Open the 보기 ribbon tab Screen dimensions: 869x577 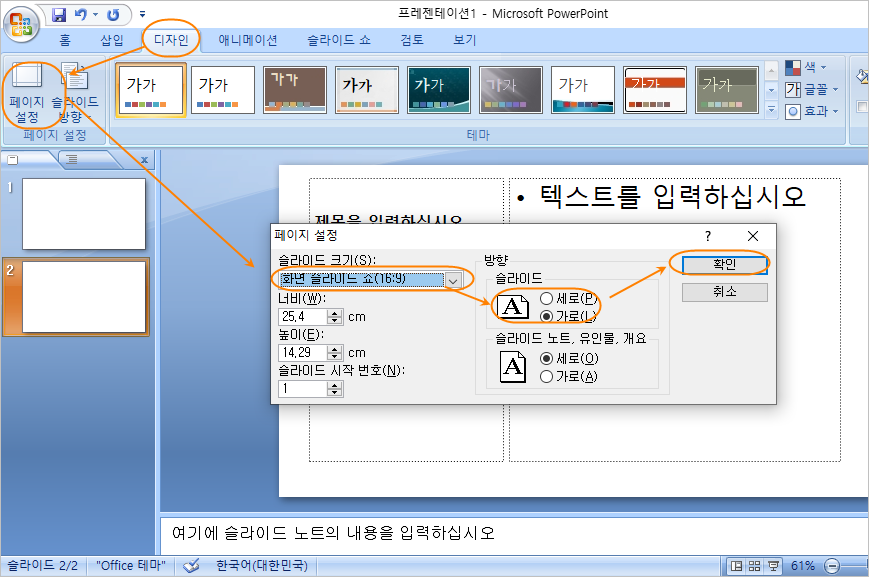pos(464,40)
